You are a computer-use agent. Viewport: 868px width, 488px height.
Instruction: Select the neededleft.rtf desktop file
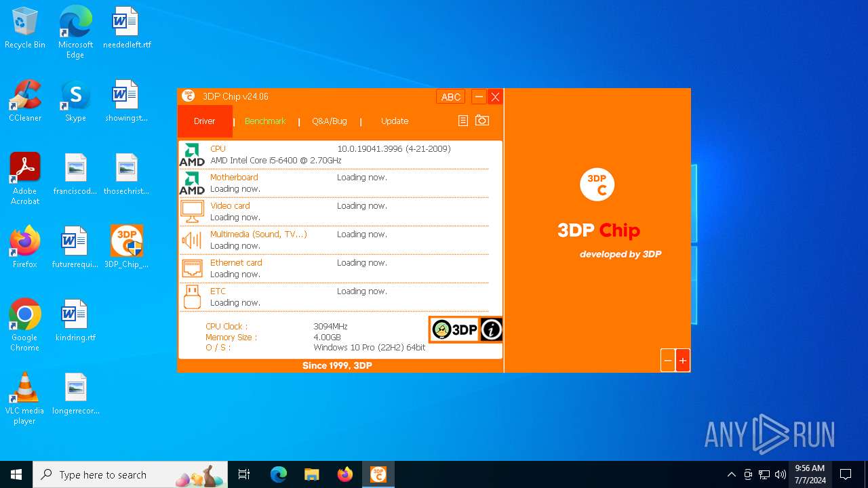tap(127, 28)
